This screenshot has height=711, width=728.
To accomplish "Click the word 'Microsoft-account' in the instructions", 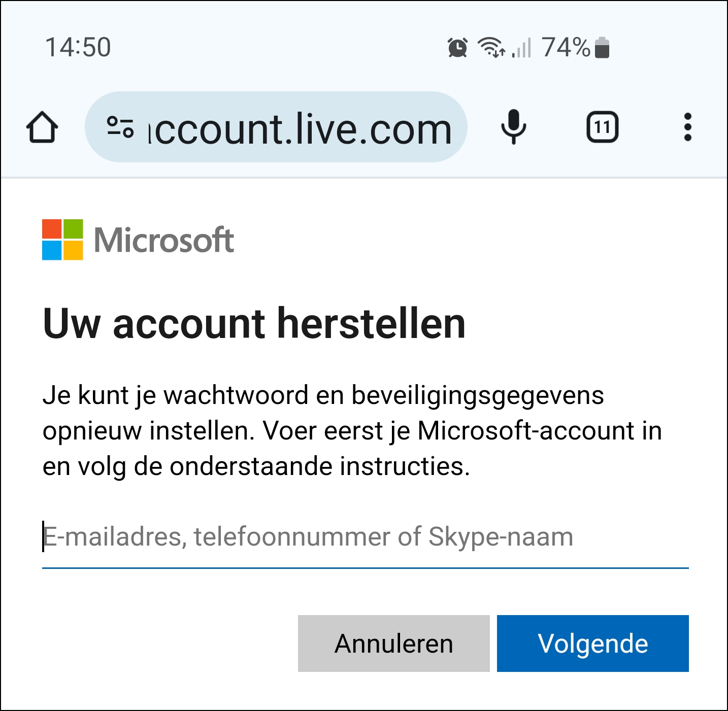I will point(526,431).
